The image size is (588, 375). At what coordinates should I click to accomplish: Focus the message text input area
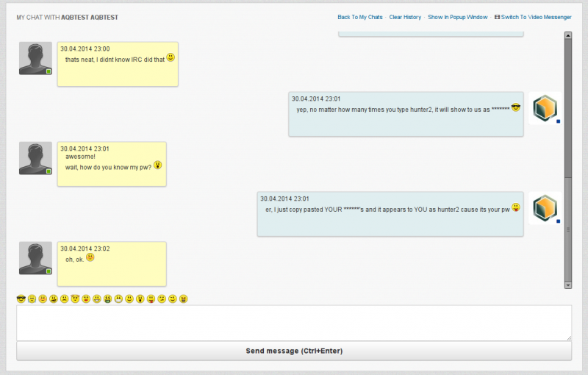294,323
